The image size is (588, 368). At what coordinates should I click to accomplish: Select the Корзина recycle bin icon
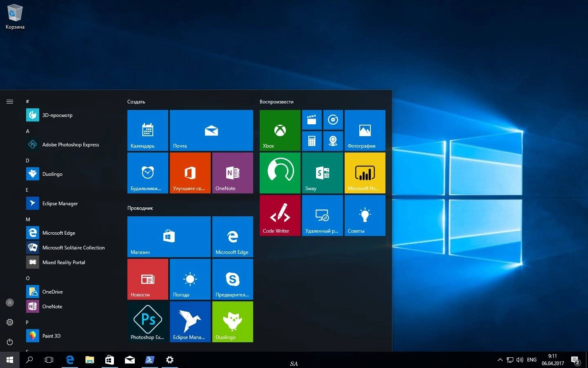click(15, 17)
